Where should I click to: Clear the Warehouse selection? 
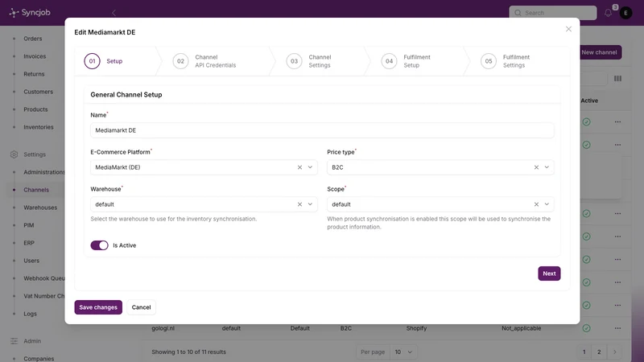[299, 204]
